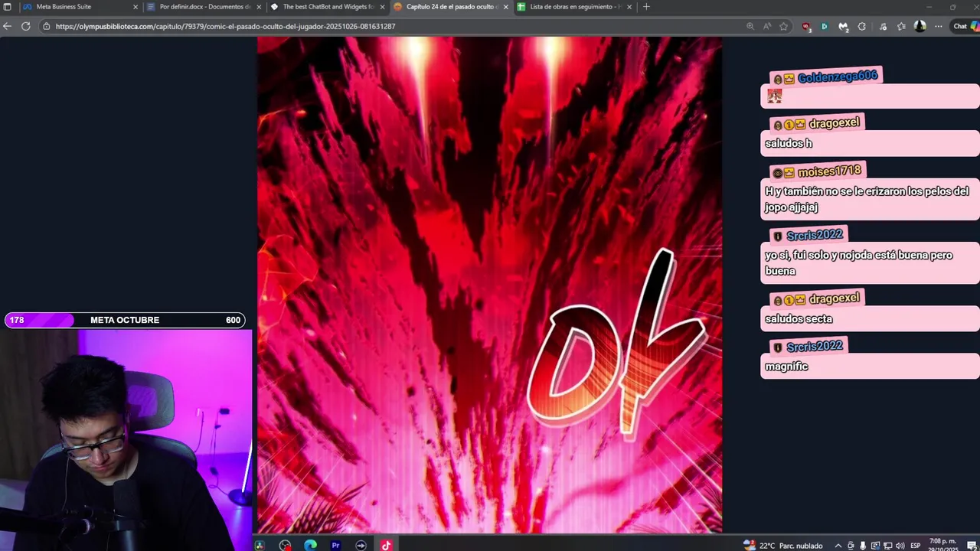
Task: Switch to The best ChatBot and Widgets tab
Action: tap(328, 7)
